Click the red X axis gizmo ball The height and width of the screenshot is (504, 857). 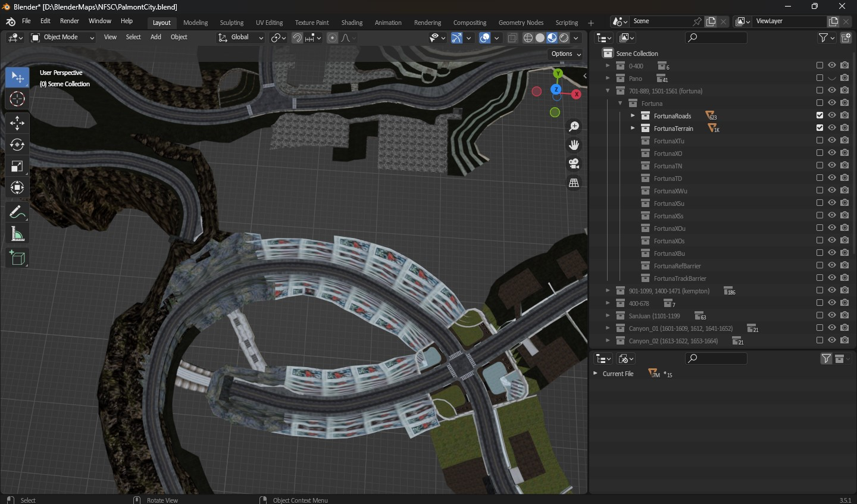coord(576,95)
